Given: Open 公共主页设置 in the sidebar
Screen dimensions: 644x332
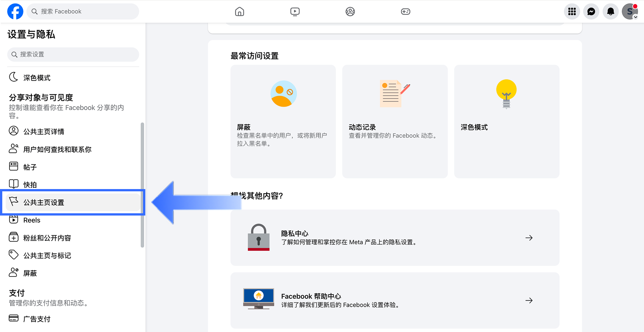Looking at the screenshot, I should tap(73, 202).
